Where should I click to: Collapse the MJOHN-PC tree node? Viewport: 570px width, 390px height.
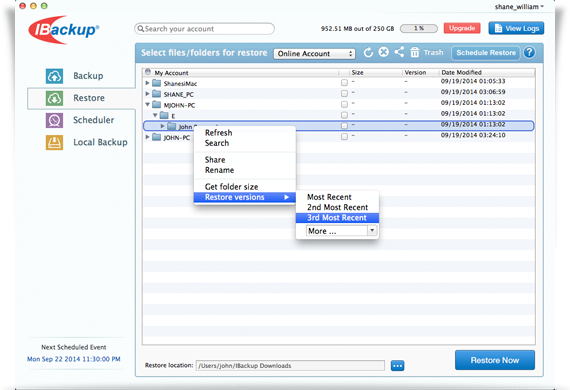pyautogui.click(x=147, y=105)
